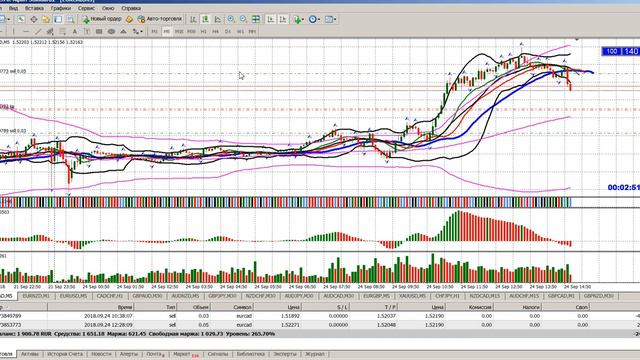
Task: Click the blue 100 chart button
Action: click(611, 51)
